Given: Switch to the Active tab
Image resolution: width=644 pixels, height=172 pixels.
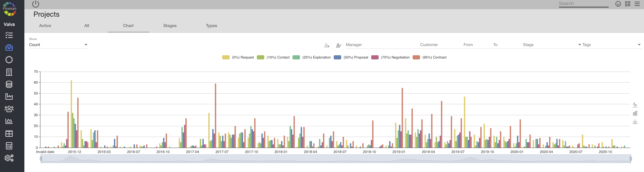Looking at the screenshot, I should coord(45,26).
